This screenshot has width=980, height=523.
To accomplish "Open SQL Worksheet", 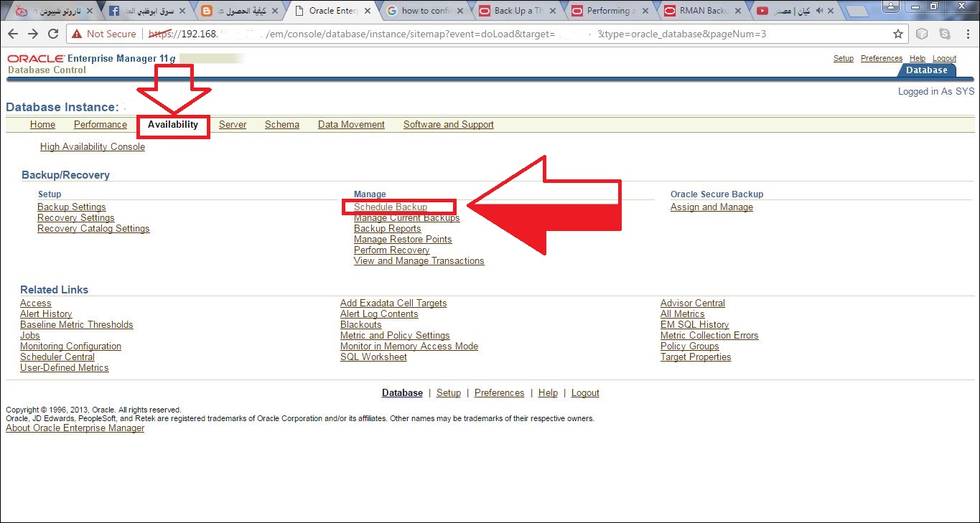I will (373, 357).
